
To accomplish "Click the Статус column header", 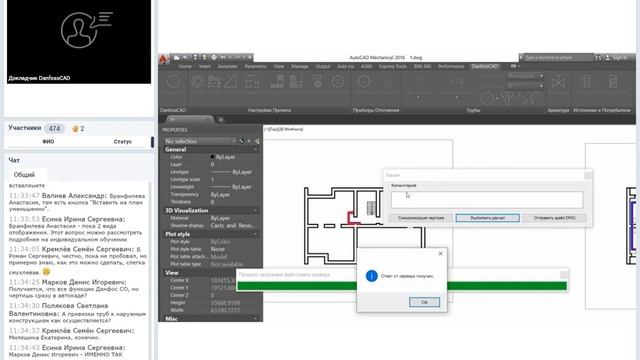I will pyautogui.click(x=122, y=141).
